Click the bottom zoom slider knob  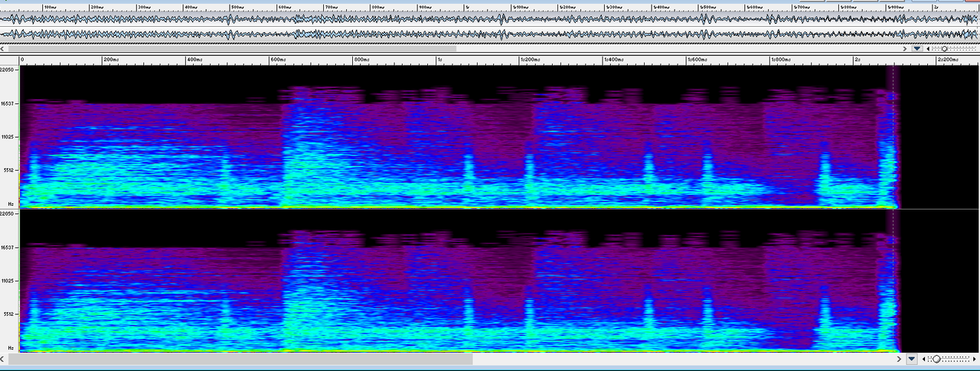[x=936, y=359]
